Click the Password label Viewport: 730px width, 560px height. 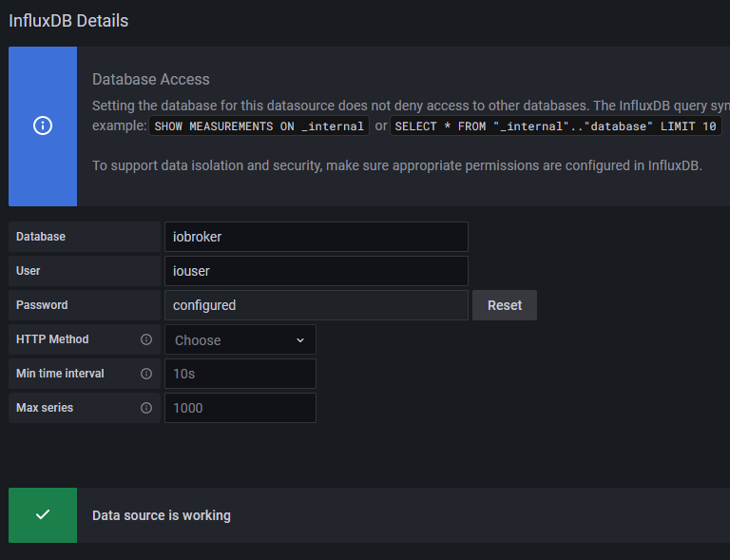(x=42, y=305)
